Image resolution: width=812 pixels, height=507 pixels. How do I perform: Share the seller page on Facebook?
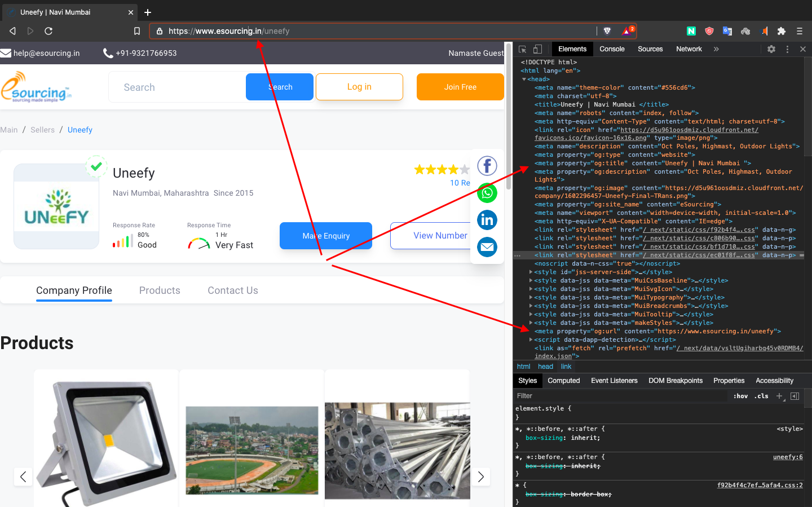pyautogui.click(x=487, y=166)
